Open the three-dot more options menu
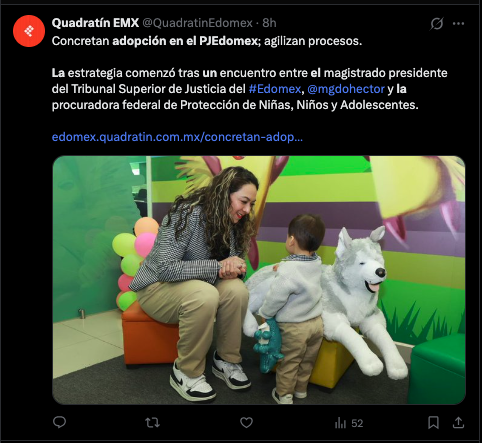This screenshot has height=443, width=482. tap(458, 23)
